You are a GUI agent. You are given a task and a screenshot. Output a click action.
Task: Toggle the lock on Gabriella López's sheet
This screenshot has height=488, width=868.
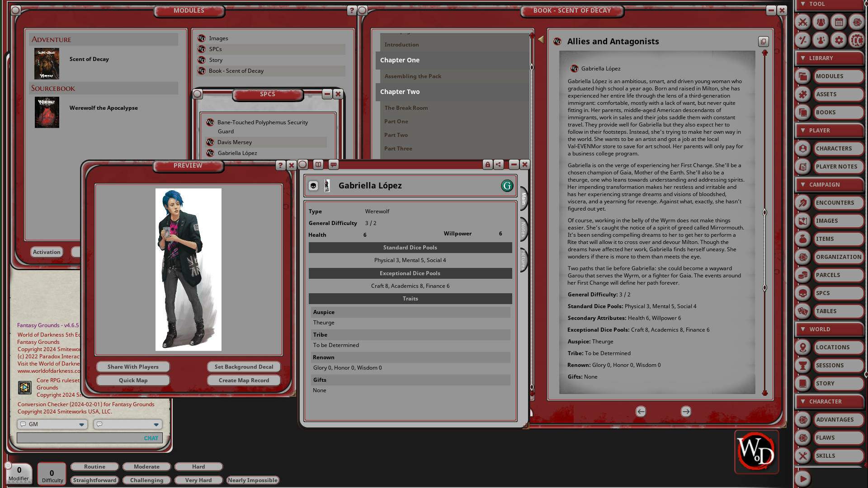click(x=487, y=165)
